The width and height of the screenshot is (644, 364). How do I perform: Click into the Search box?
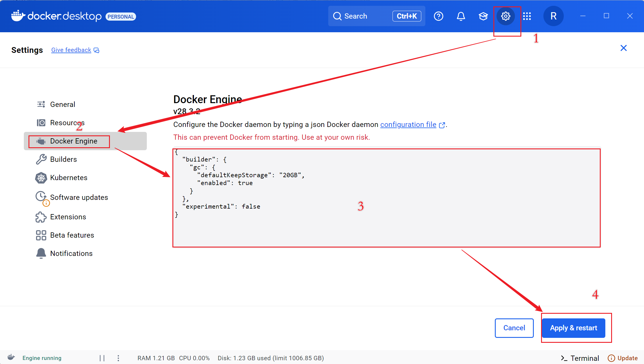377,16
